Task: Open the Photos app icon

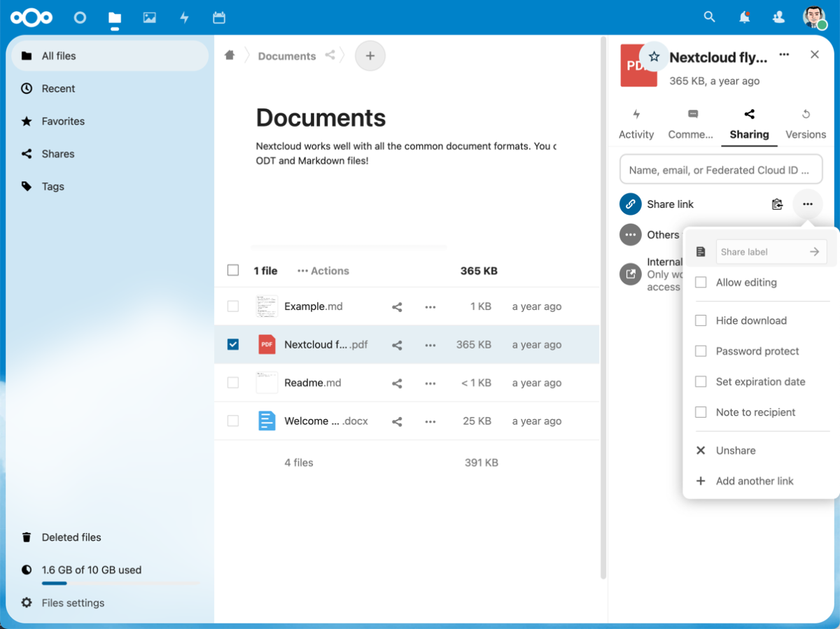Action: (150, 17)
